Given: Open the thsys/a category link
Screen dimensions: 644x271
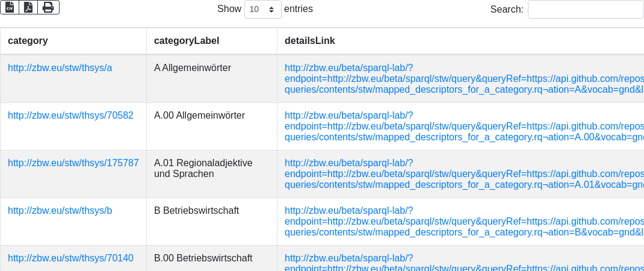Looking at the screenshot, I should [x=60, y=68].
